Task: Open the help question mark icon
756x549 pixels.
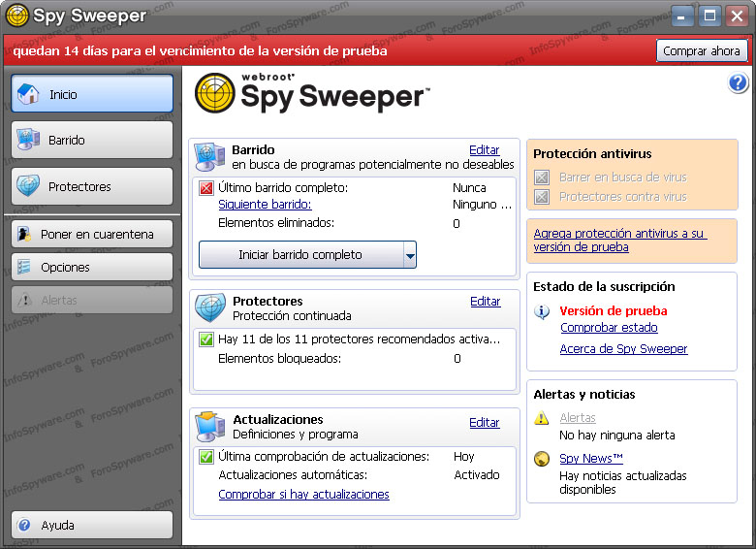Action: click(x=738, y=83)
